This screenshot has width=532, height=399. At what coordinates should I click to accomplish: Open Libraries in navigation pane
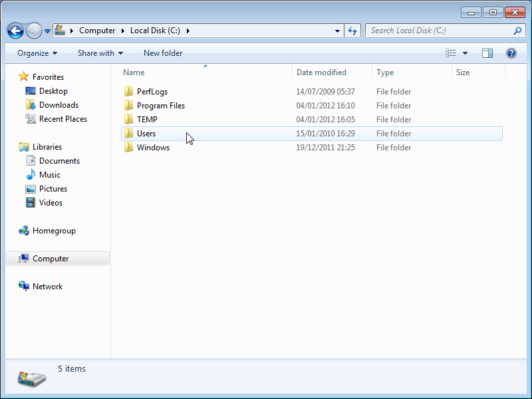[47, 147]
